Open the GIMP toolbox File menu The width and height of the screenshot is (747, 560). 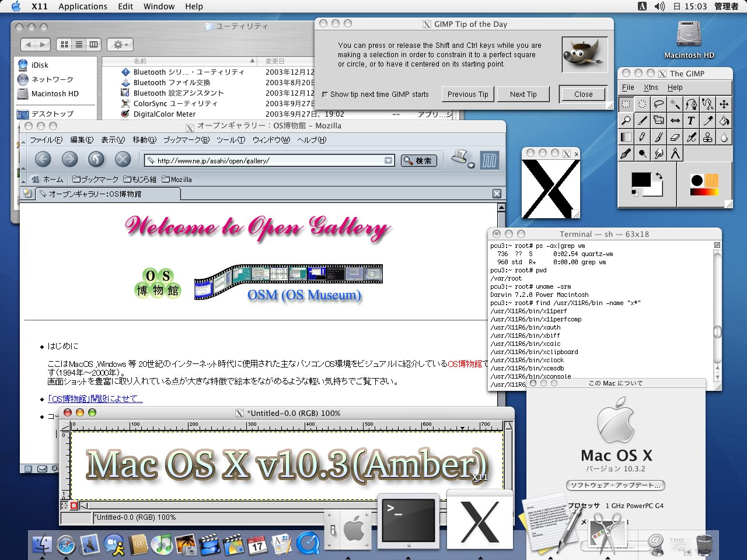(628, 87)
